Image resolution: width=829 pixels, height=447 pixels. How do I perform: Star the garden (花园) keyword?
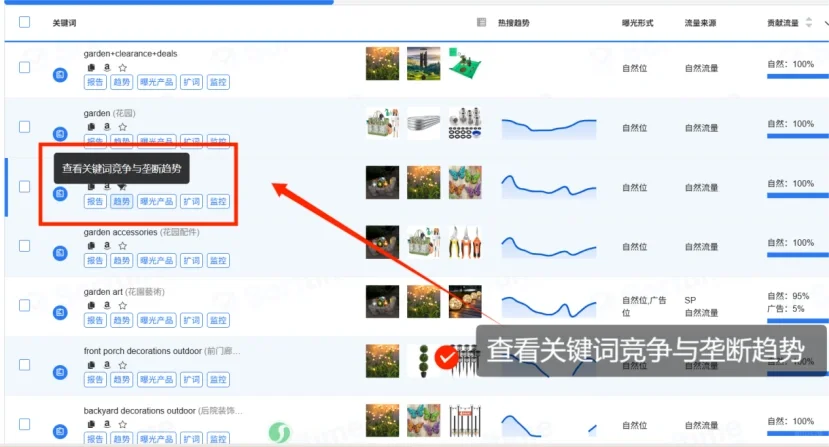click(123, 126)
